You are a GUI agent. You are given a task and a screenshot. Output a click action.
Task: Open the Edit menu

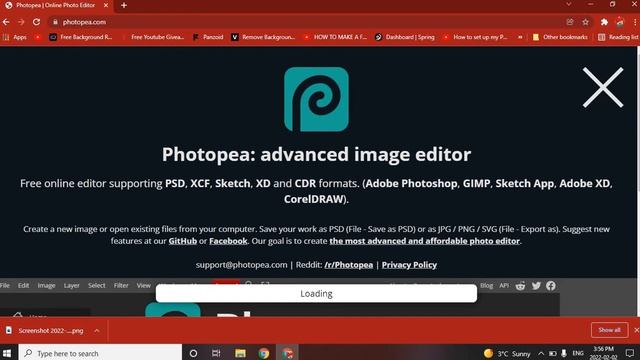tap(23, 285)
